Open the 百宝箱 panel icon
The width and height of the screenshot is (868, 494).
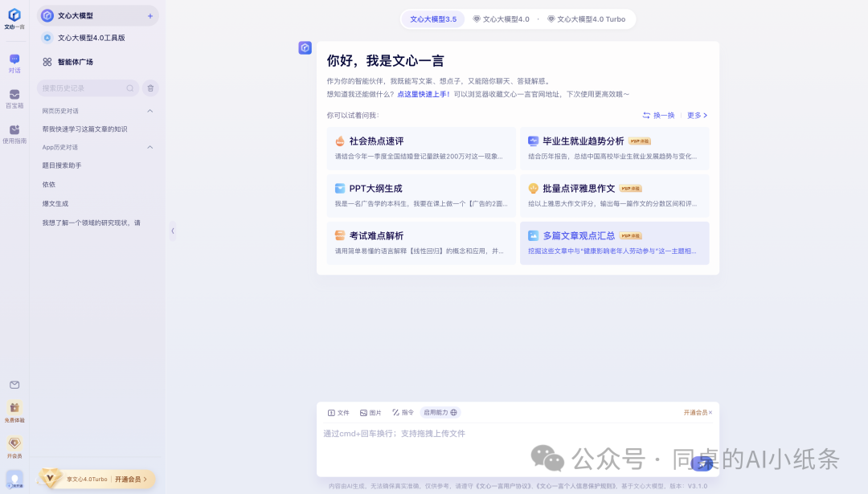click(14, 96)
